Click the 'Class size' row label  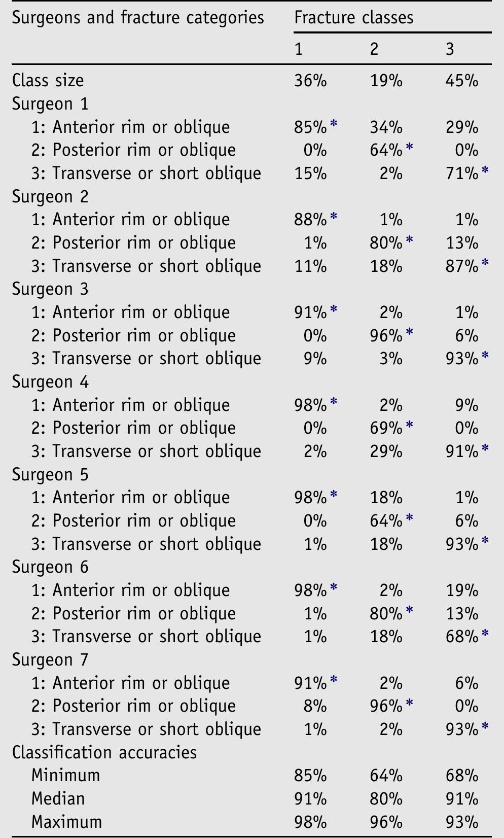pos(48,80)
